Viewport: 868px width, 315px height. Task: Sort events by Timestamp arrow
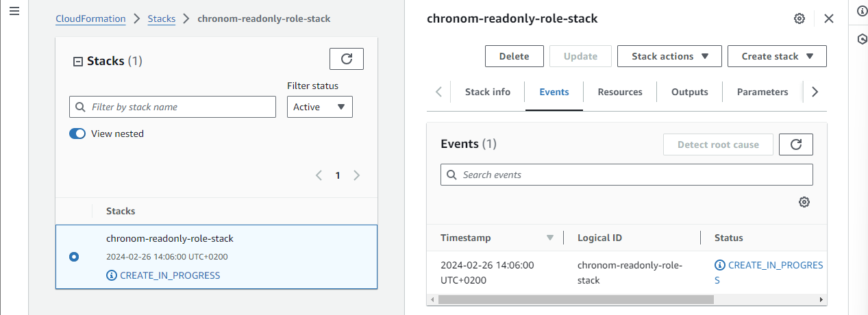tap(549, 238)
